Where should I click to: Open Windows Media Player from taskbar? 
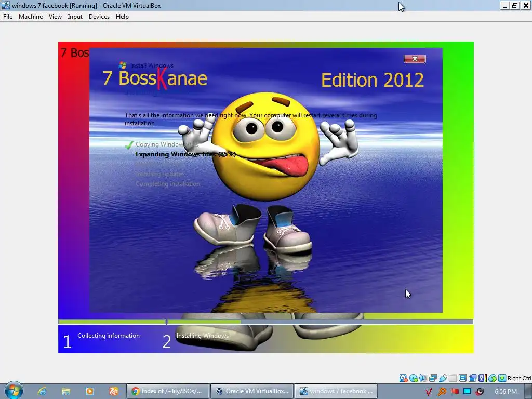89,391
